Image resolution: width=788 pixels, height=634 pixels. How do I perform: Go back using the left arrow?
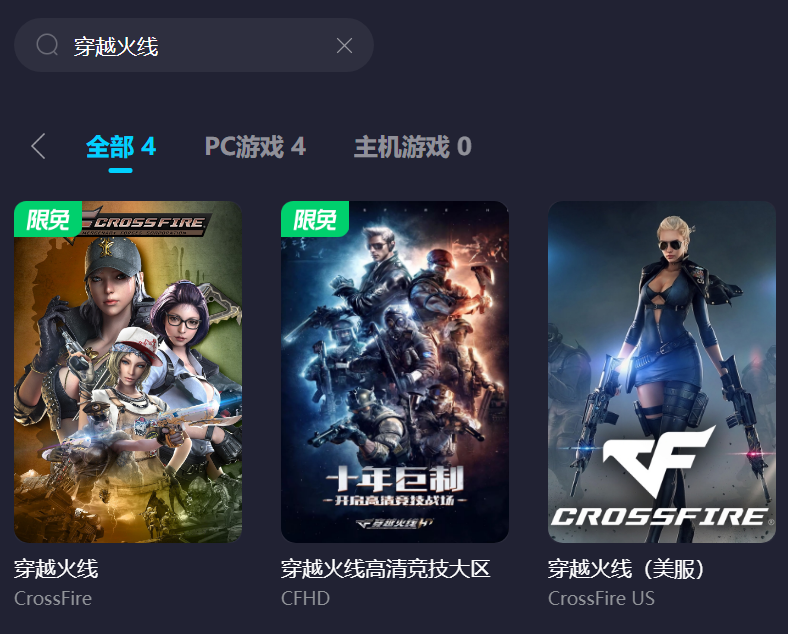point(38,146)
